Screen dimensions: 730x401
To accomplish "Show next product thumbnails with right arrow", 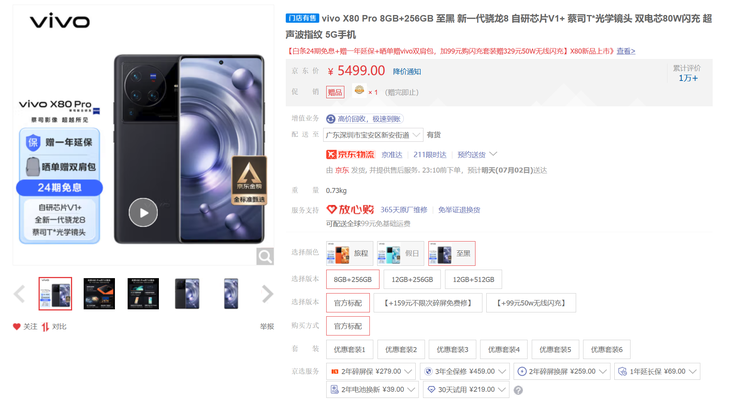I will click(267, 294).
